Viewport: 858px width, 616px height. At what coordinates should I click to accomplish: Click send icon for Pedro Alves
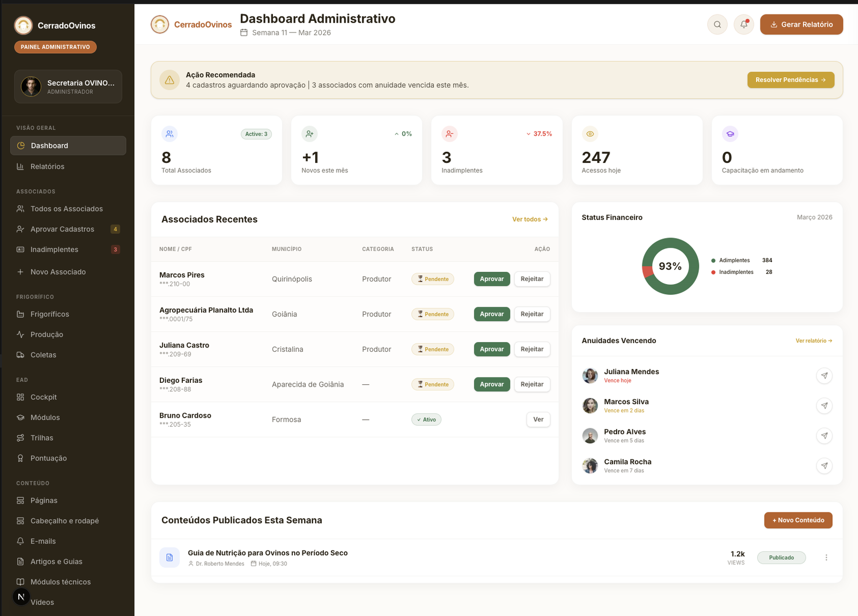(824, 435)
